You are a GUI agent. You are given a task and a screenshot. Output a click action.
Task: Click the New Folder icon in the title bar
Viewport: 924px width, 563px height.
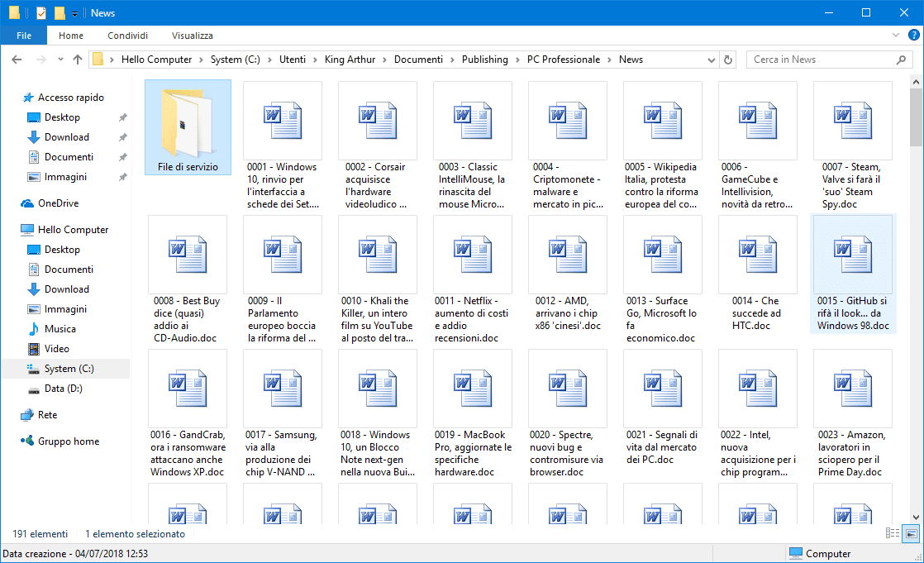60,13
